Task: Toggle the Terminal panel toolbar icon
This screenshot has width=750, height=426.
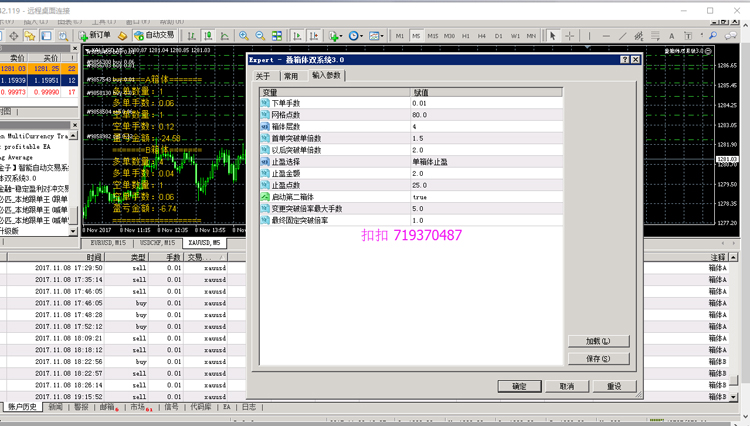Action: coord(46,36)
